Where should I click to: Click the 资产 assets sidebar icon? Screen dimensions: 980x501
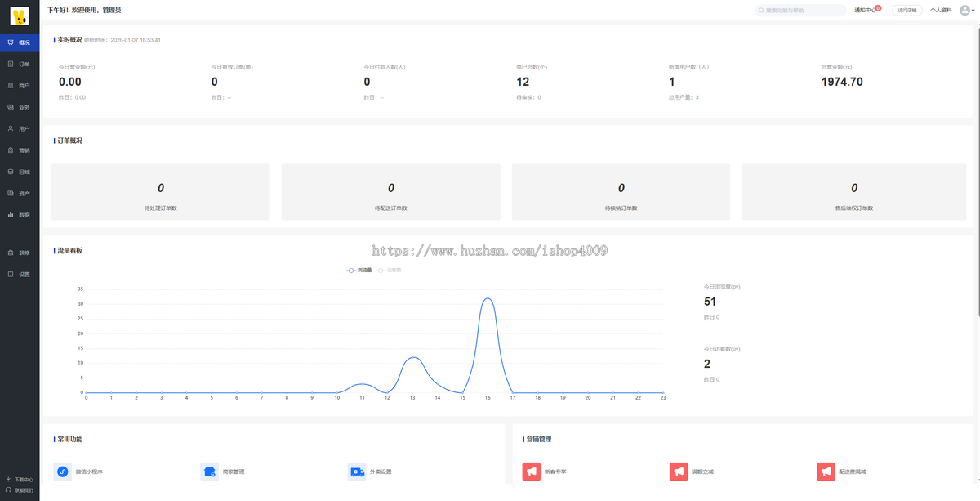[11, 194]
